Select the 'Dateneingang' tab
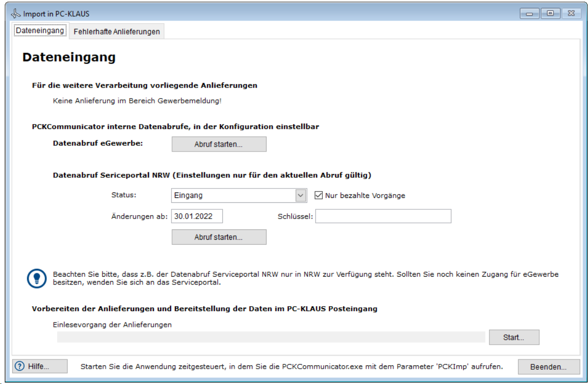This screenshot has width=588, height=384. pyautogui.click(x=40, y=31)
